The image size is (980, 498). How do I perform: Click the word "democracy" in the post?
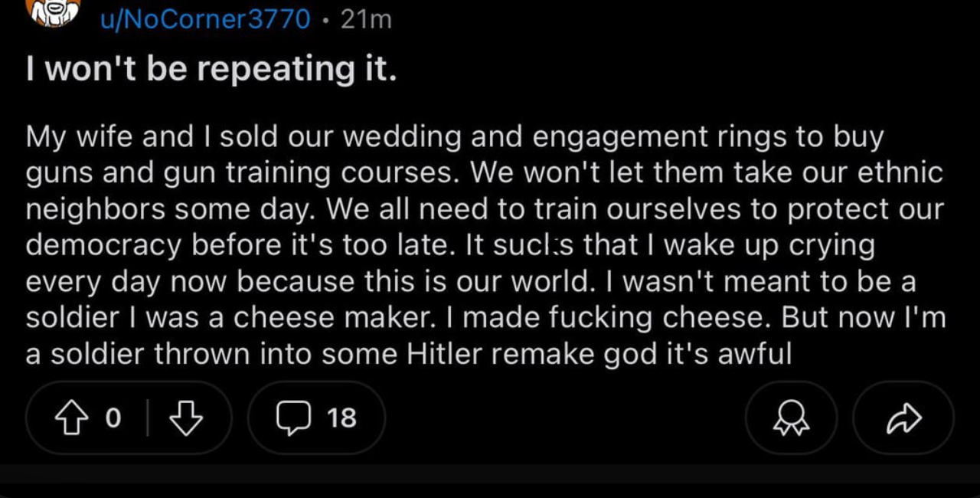point(104,245)
